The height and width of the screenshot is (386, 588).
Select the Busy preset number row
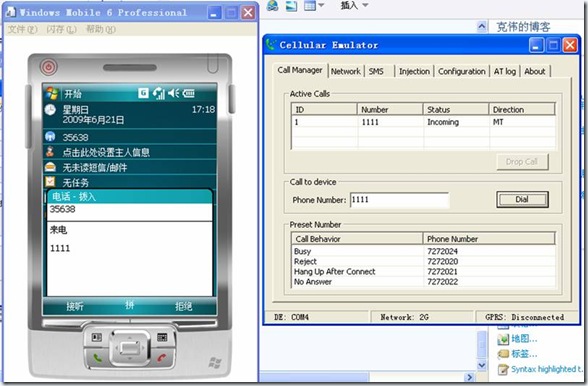pos(423,251)
